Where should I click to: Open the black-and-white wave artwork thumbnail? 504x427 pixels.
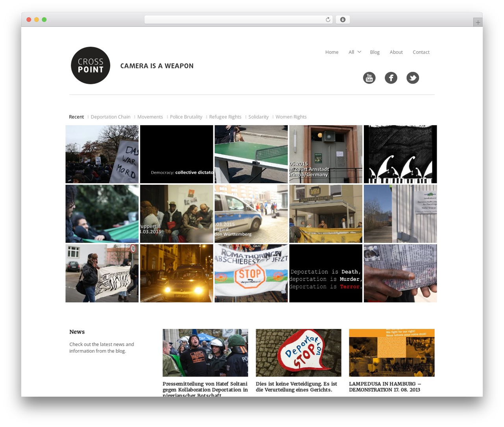click(400, 154)
